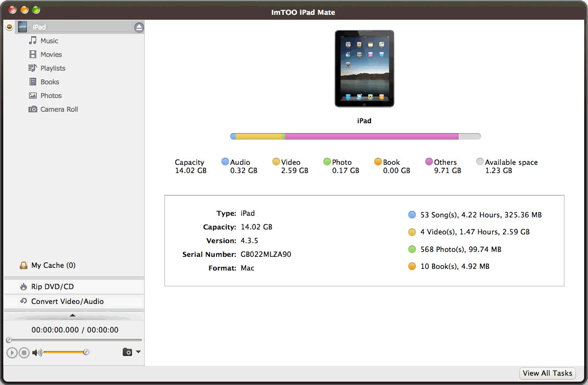
Task: Click Format value 'Mac'
Action: click(x=248, y=268)
